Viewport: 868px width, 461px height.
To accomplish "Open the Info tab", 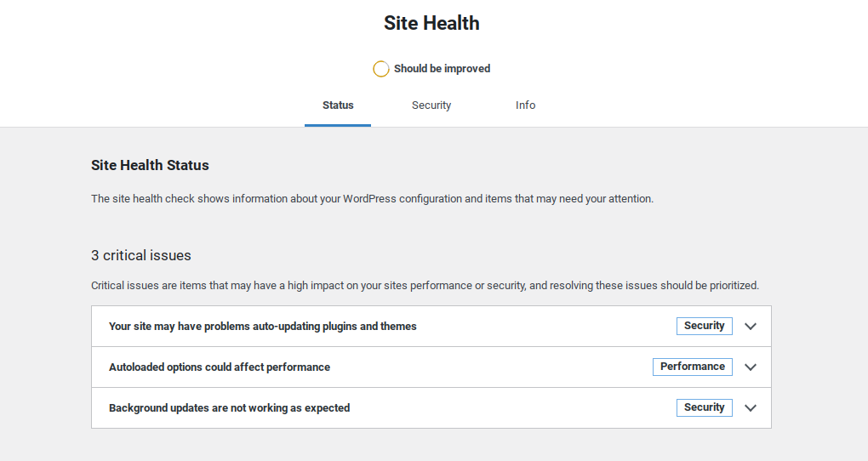I will pos(525,105).
